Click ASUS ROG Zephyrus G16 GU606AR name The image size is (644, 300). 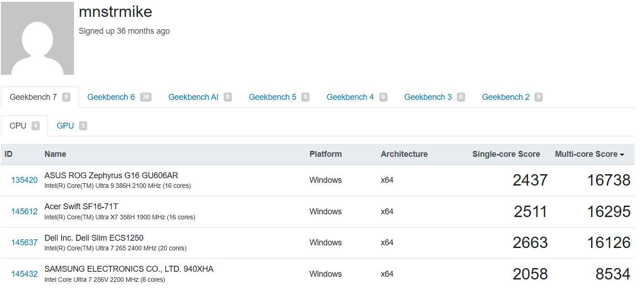click(111, 176)
